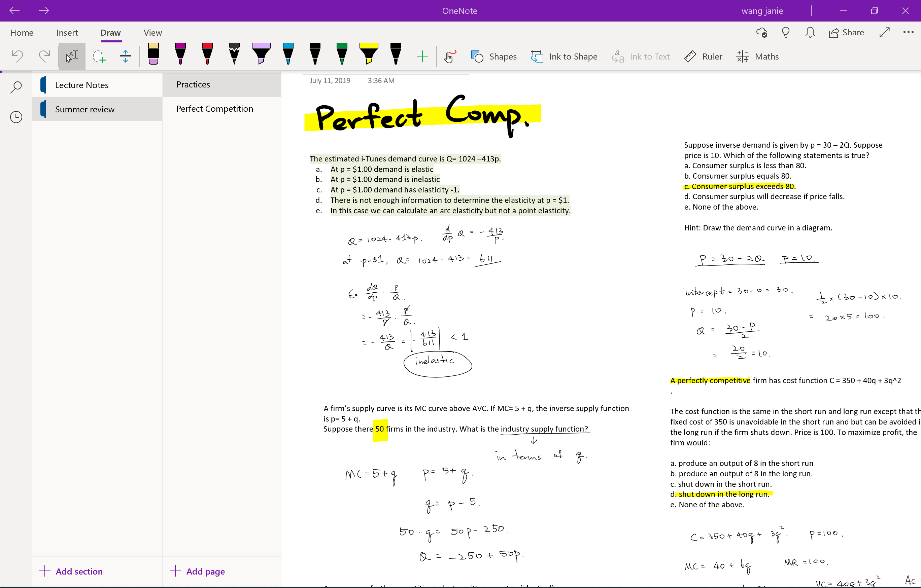Enable the Ruler tool
The width and height of the screenshot is (921, 588).
704,56
